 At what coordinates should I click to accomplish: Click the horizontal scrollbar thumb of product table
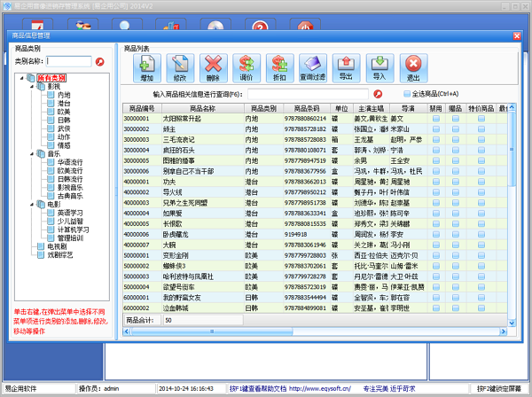212,331
